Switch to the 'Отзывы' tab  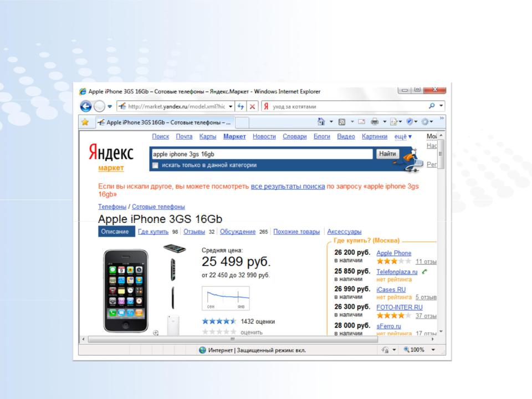194,232
